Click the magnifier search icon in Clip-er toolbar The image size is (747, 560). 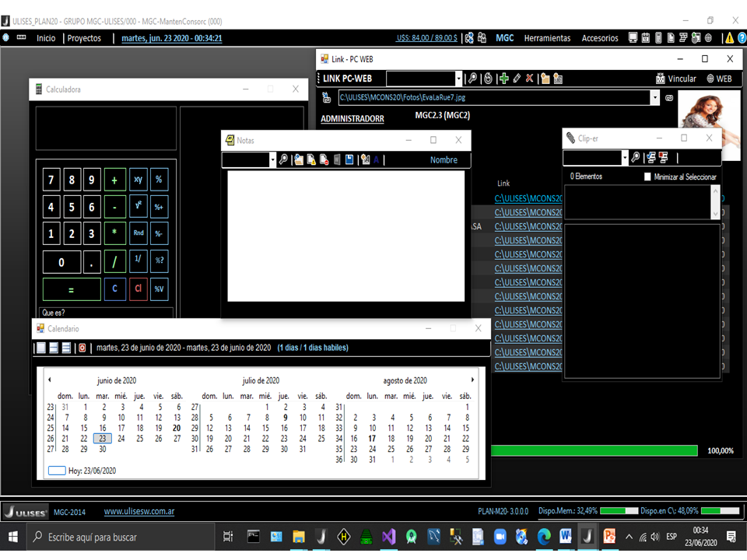pos(636,158)
